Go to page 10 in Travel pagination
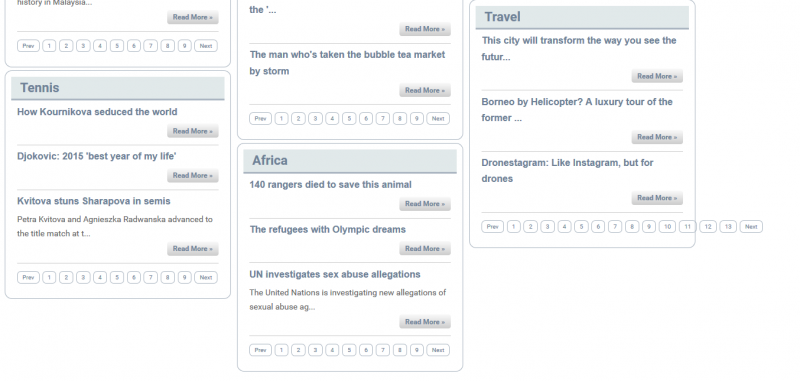 click(x=667, y=226)
